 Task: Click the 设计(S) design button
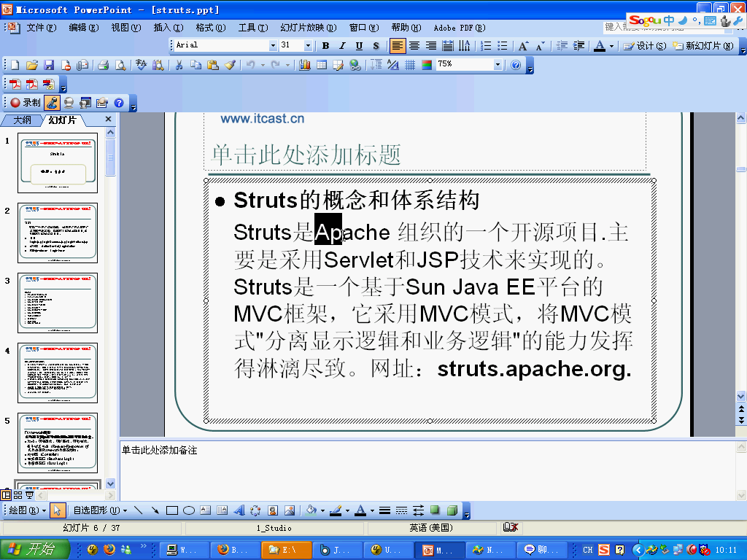click(645, 46)
